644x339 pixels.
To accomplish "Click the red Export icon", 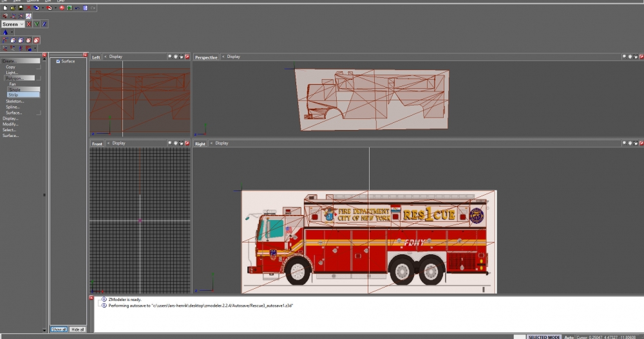I will (x=50, y=8).
